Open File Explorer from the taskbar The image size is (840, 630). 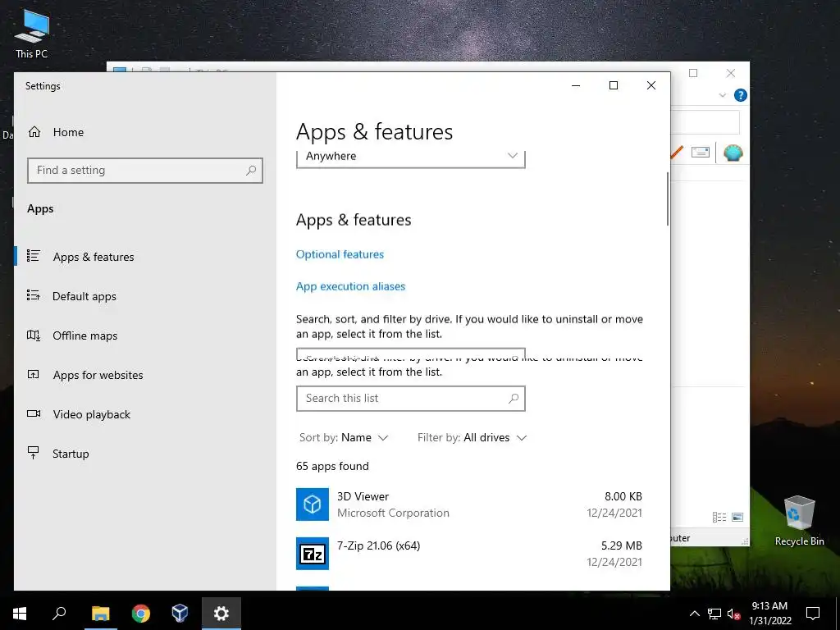point(100,614)
